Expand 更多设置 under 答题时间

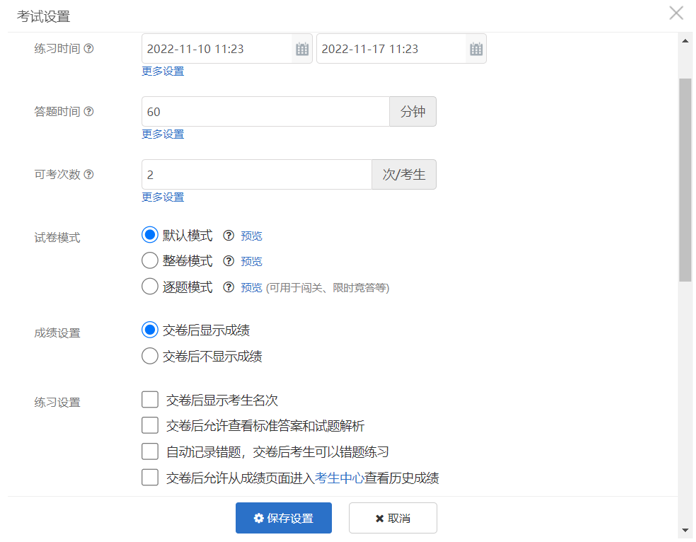click(x=163, y=134)
